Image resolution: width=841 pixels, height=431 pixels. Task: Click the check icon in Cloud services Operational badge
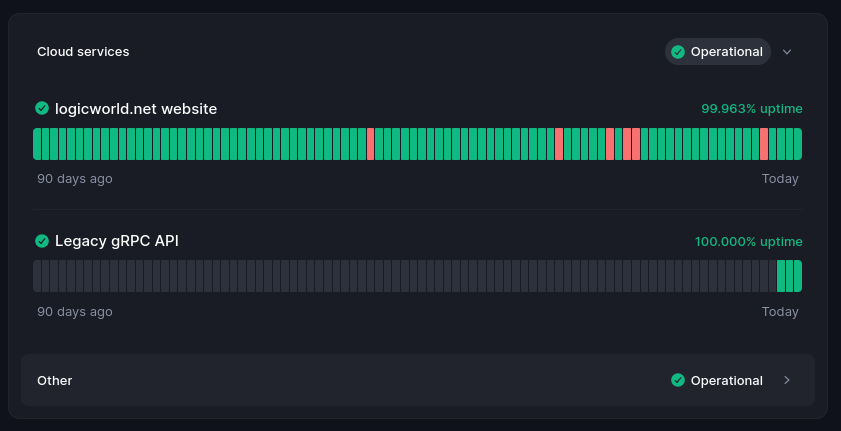point(678,52)
